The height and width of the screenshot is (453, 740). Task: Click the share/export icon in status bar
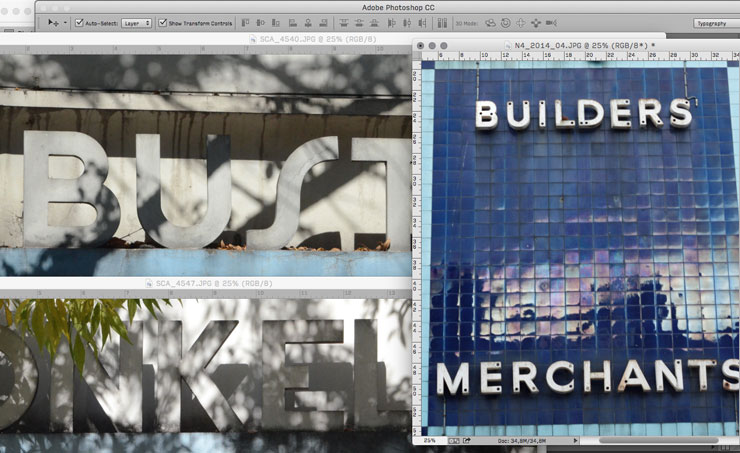[x=467, y=440]
